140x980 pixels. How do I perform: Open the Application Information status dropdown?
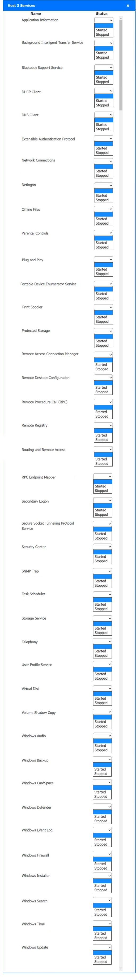104,20
